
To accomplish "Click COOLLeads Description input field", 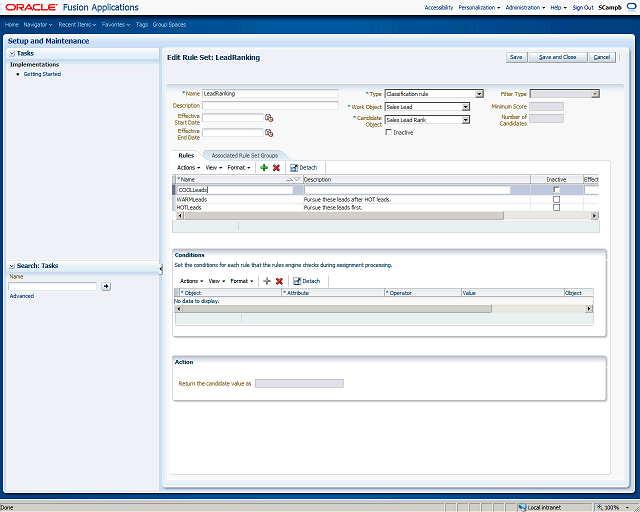I will click(x=407, y=190).
